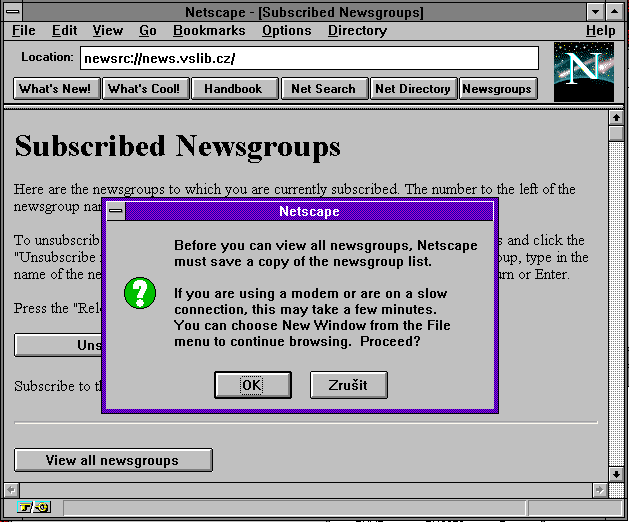Click the What's New! directory button
629x522 pixels.
click(x=57, y=88)
